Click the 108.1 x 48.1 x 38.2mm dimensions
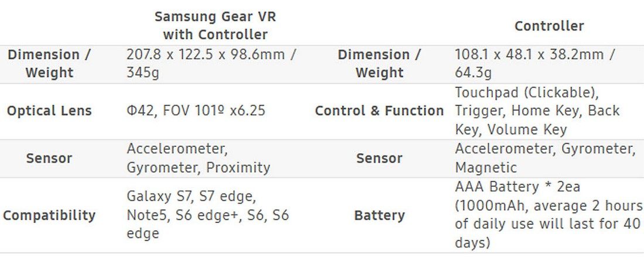The image size is (644, 265). 535,55
